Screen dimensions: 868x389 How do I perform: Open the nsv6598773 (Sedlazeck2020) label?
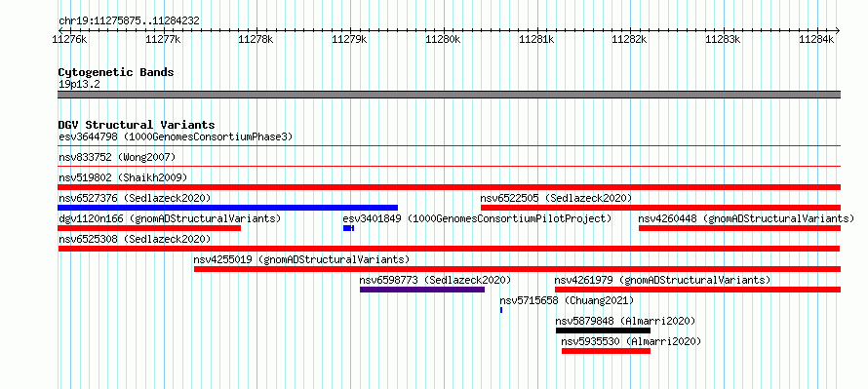(435, 280)
